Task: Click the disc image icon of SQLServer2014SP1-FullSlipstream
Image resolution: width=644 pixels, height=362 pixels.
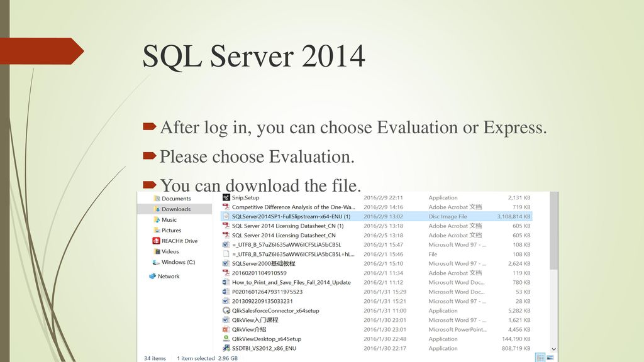Action: coord(226,216)
